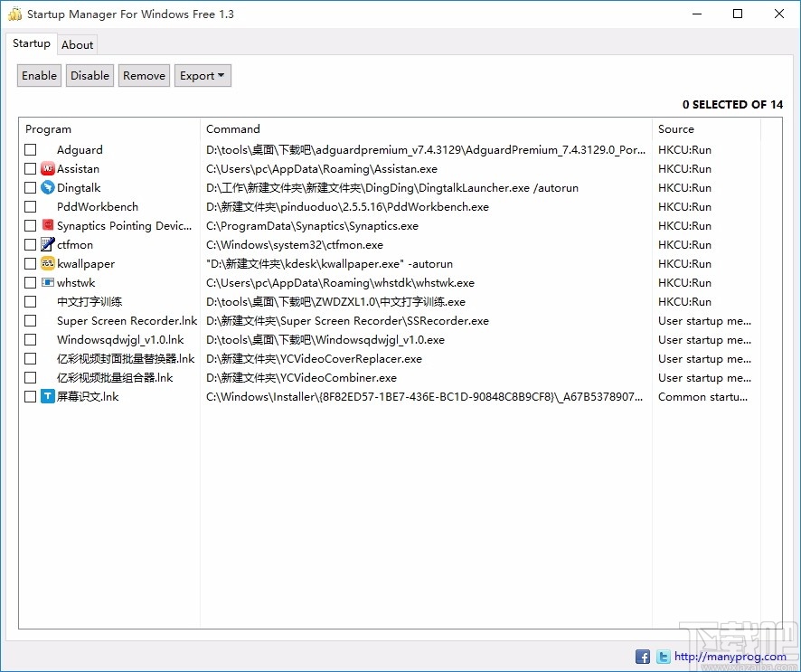Select the Super Screen Recorder.lnk checkbox
The image size is (801, 672).
coord(30,320)
